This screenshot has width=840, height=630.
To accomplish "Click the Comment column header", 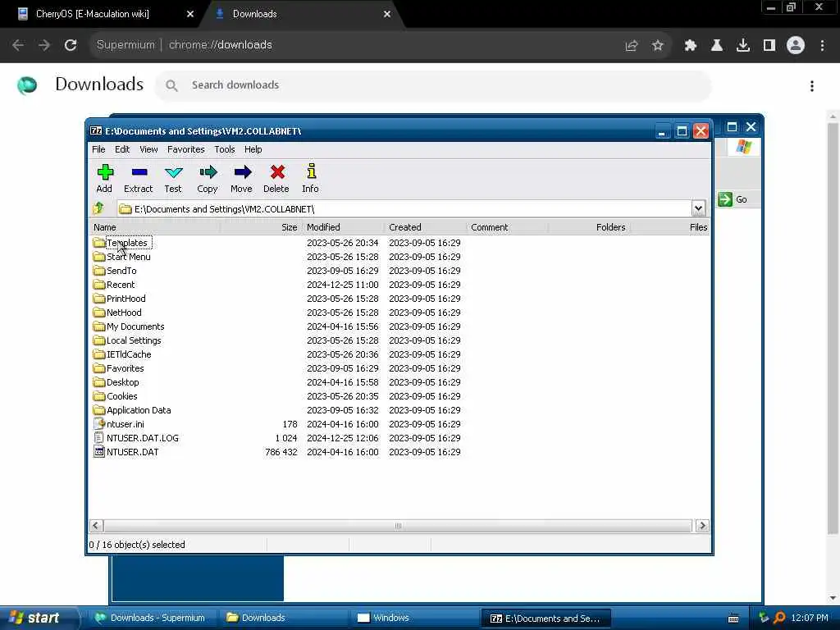I will pyautogui.click(x=507, y=227).
